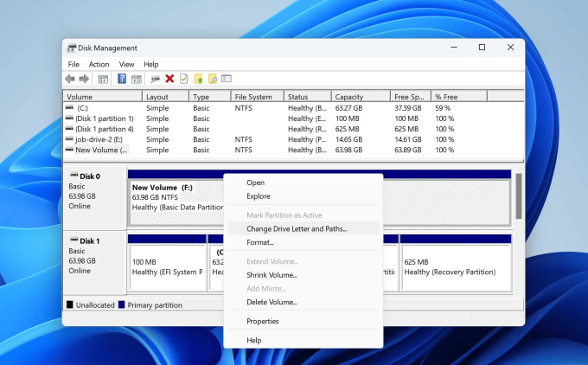Click the Connect to disk toolbar icon
The height and width of the screenshot is (365, 588).
tap(154, 79)
